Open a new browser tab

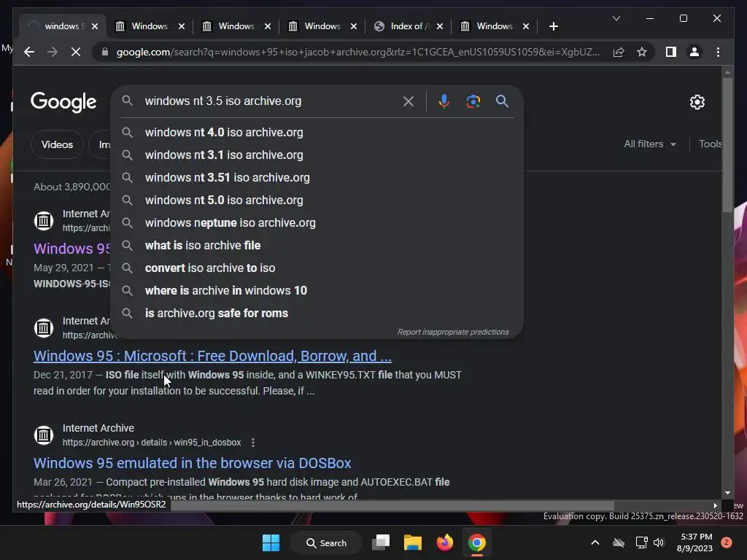pos(553,26)
